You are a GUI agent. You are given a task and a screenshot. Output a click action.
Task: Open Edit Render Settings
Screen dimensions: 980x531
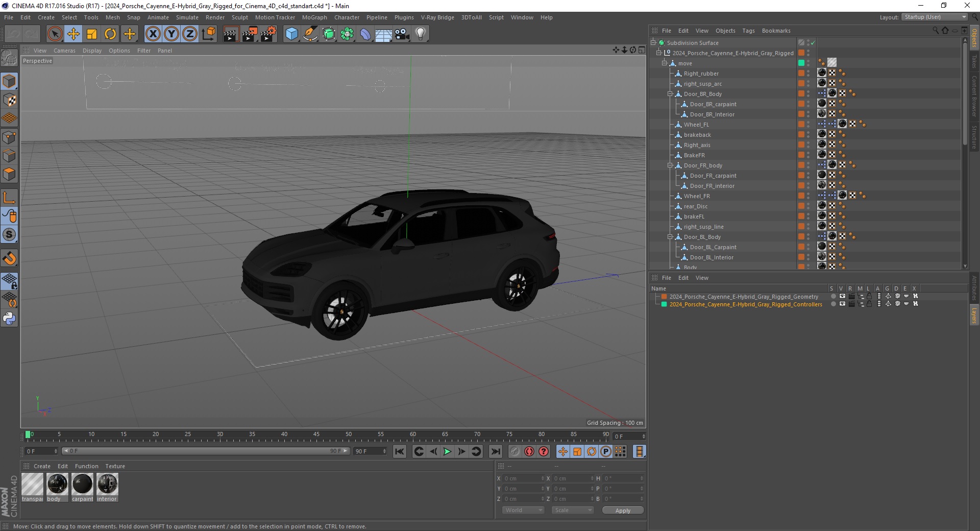pos(268,34)
